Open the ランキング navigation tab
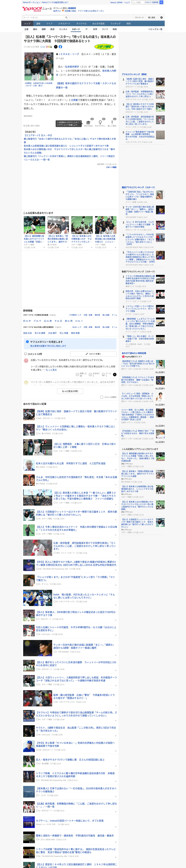The height and width of the screenshot is (868, 186). [115, 24]
